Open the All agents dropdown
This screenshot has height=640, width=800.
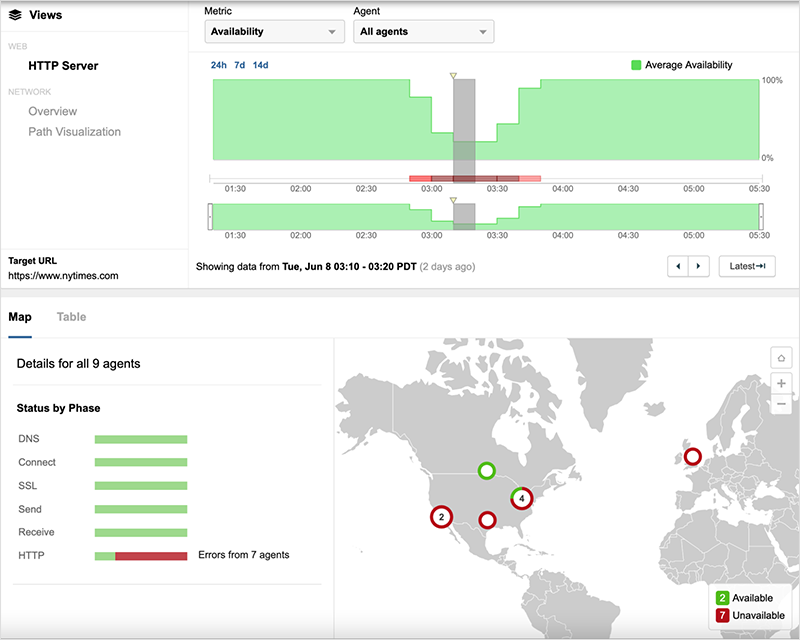pos(424,32)
